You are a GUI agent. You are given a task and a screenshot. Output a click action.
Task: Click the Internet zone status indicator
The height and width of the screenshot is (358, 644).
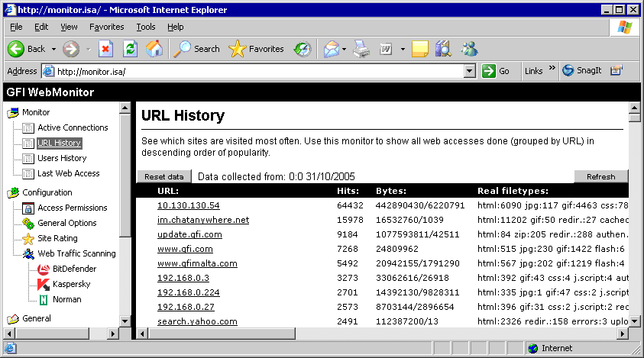tap(550, 349)
